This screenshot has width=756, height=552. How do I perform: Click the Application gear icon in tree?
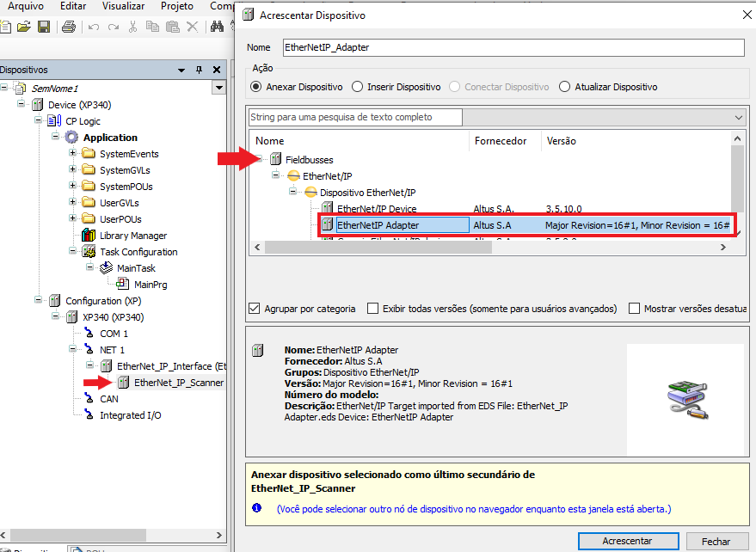click(71, 138)
